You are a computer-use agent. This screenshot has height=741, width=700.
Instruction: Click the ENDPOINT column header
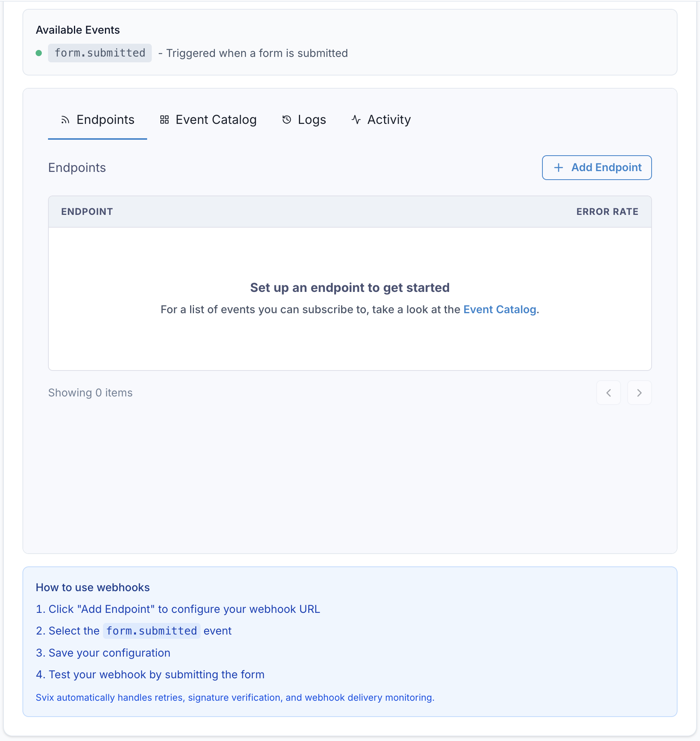pyautogui.click(x=87, y=211)
